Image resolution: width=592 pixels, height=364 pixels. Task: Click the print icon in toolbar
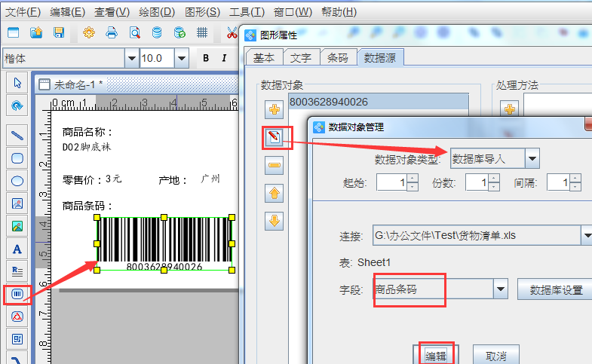112,33
